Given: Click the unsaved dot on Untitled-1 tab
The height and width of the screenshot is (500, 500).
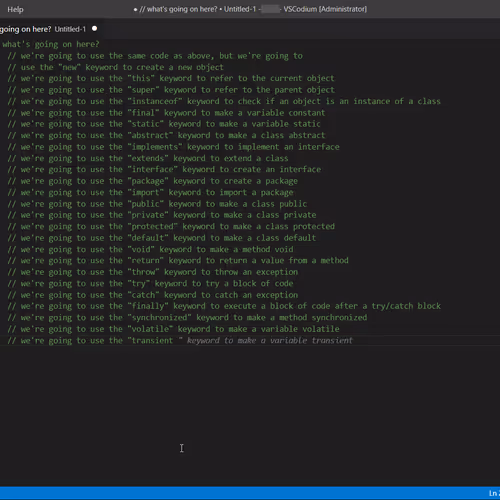Looking at the screenshot, I should click(95, 29).
